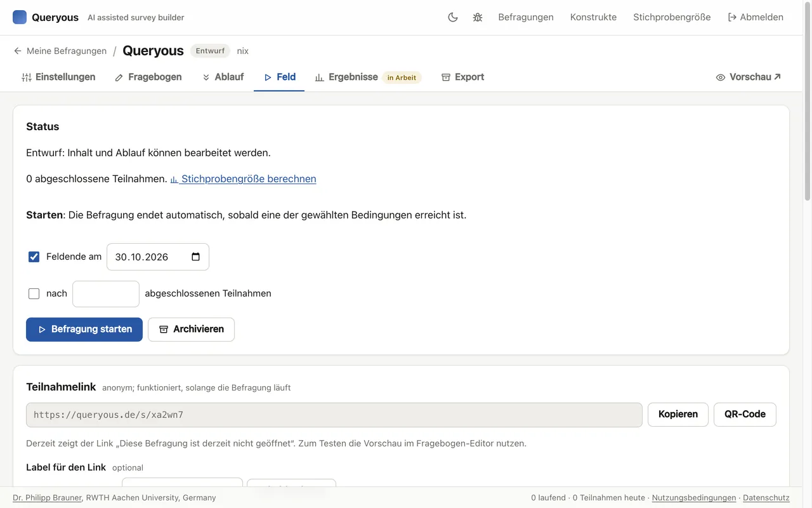Visit Dr. Philipp Brauner link
The image size is (812, 508).
pyautogui.click(x=47, y=498)
